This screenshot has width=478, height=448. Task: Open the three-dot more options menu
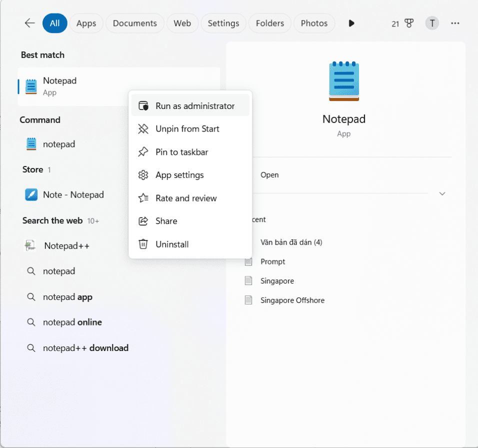coord(455,23)
